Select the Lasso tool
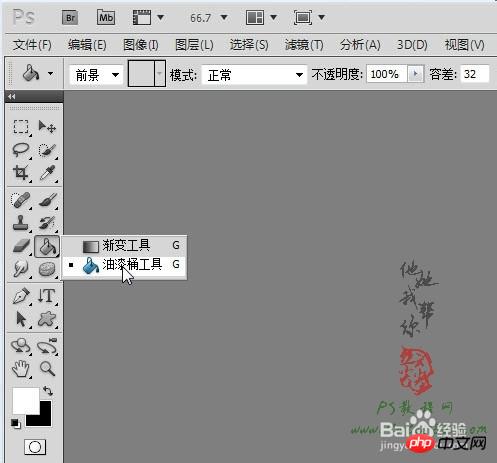Screen dimensions: 497x463 21,150
